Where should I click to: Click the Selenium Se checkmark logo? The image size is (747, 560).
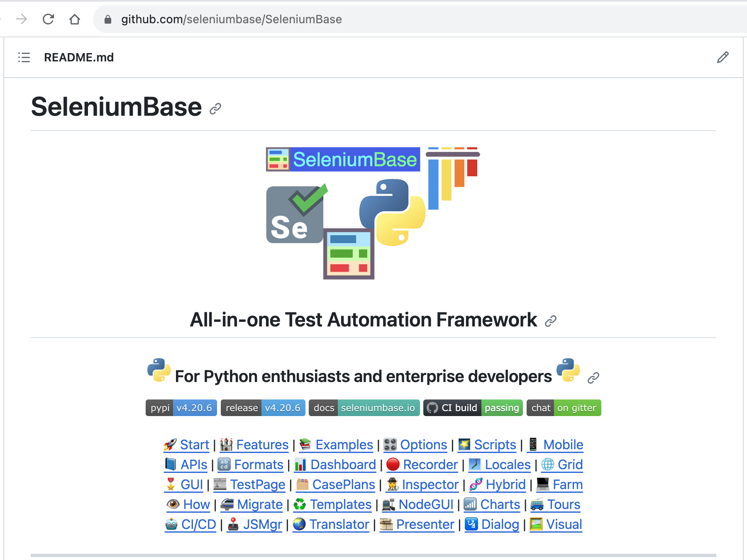296,214
